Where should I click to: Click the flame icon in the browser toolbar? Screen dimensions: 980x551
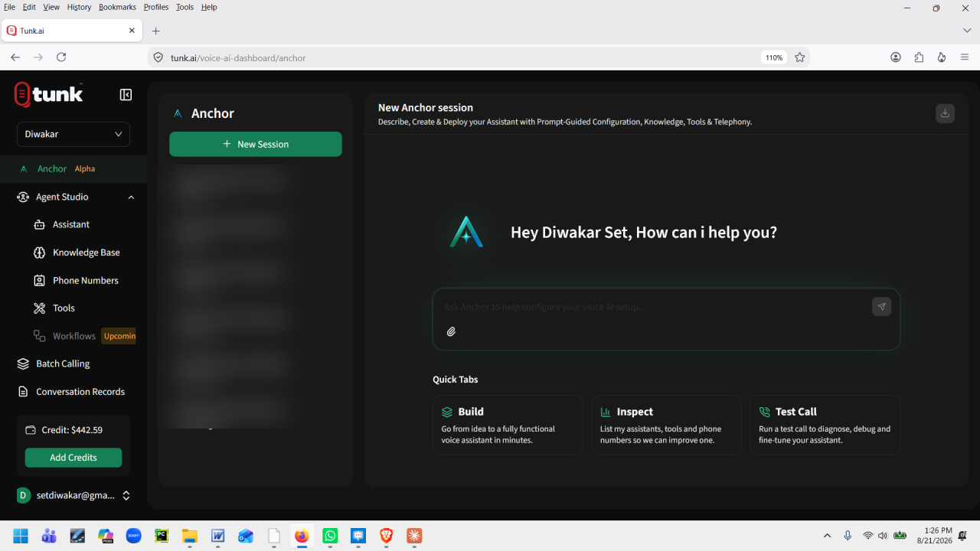tap(942, 57)
